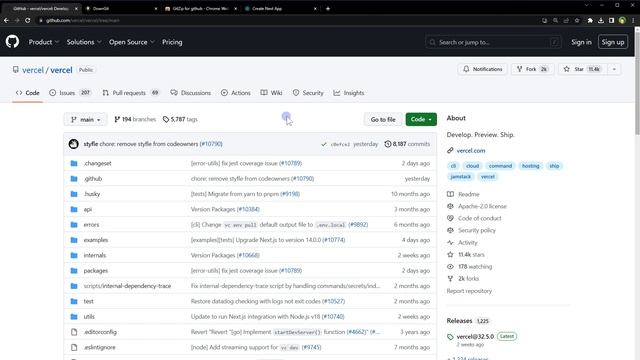The height and width of the screenshot is (360, 640).
Task: Switch to the Code tab
Action: [27, 93]
